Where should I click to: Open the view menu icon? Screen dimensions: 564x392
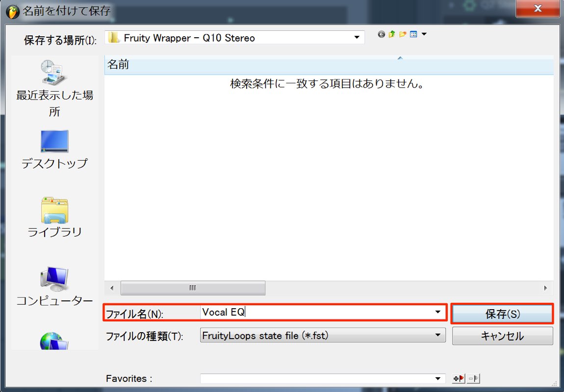[413, 34]
